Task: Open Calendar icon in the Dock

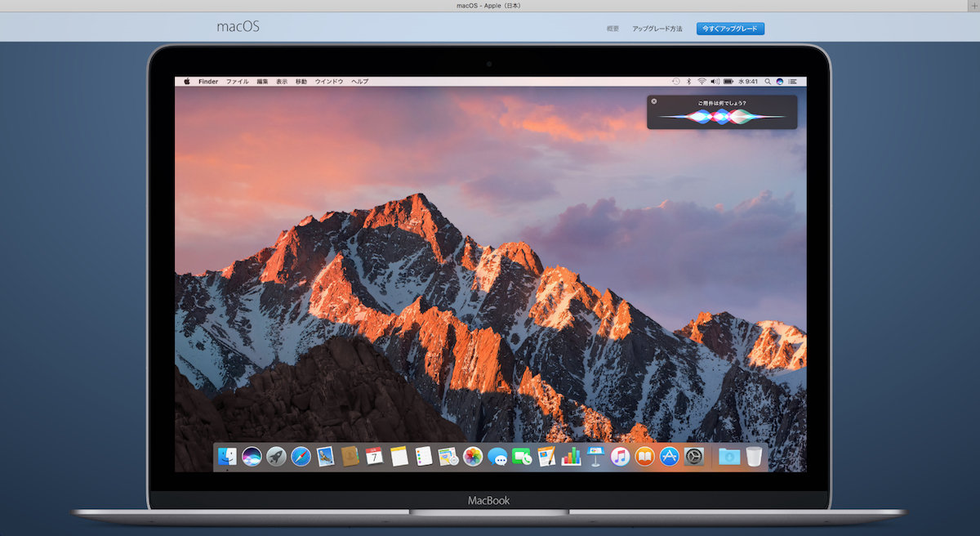Action: coord(374,457)
